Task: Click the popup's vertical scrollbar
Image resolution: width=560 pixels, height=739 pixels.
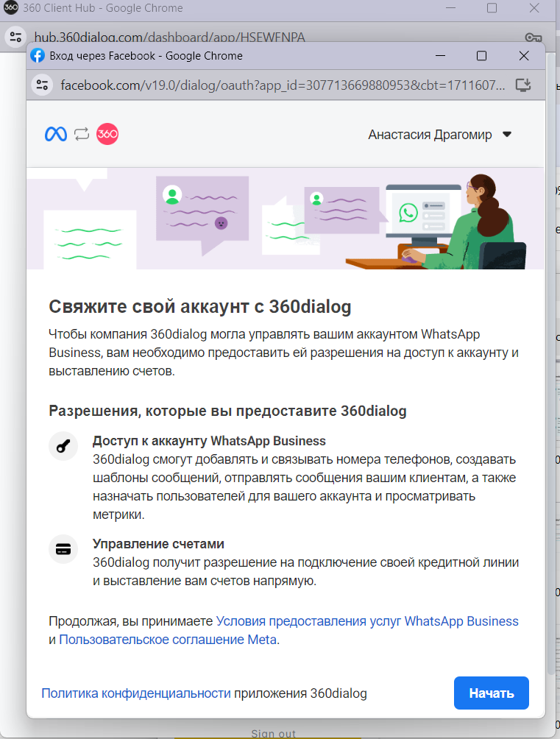Action: (x=550, y=368)
